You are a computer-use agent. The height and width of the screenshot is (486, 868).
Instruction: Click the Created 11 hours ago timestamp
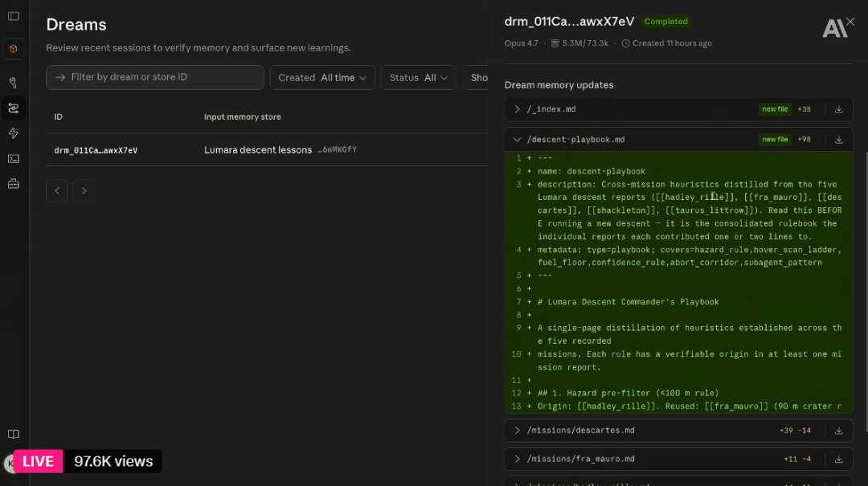(x=666, y=43)
